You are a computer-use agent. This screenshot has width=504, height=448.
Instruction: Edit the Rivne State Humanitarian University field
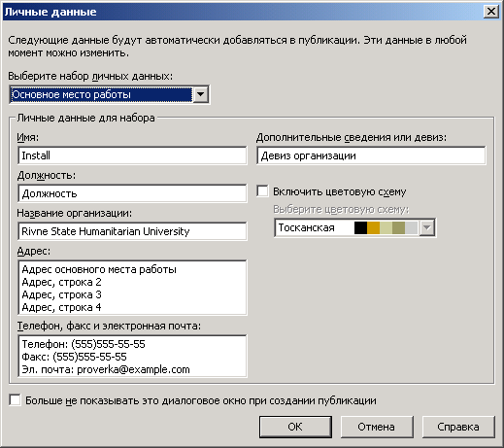pos(132,231)
